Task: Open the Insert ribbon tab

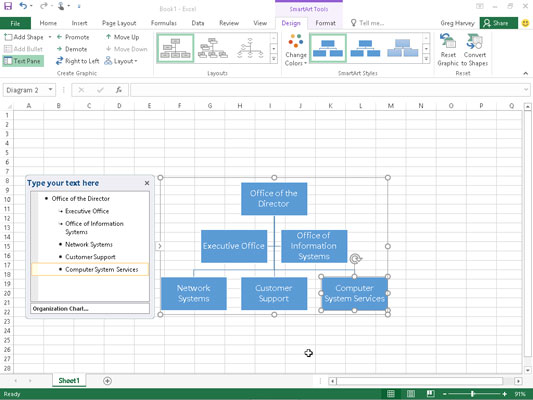Action: (x=79, y=23)
